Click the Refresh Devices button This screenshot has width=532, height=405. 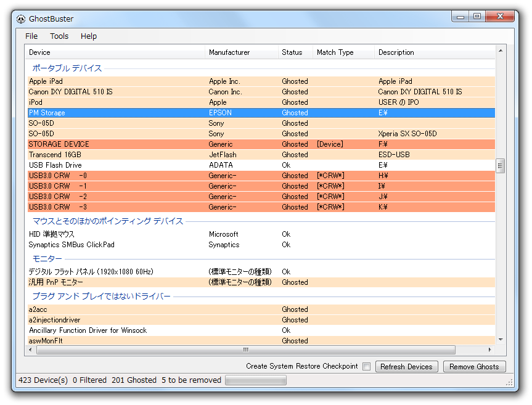coord(406,366)
